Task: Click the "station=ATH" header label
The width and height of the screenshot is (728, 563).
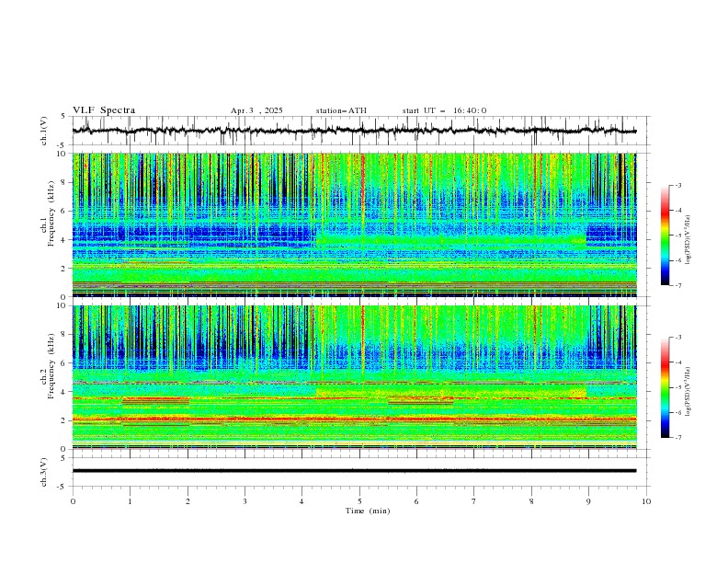Action: tap(341, 110)
